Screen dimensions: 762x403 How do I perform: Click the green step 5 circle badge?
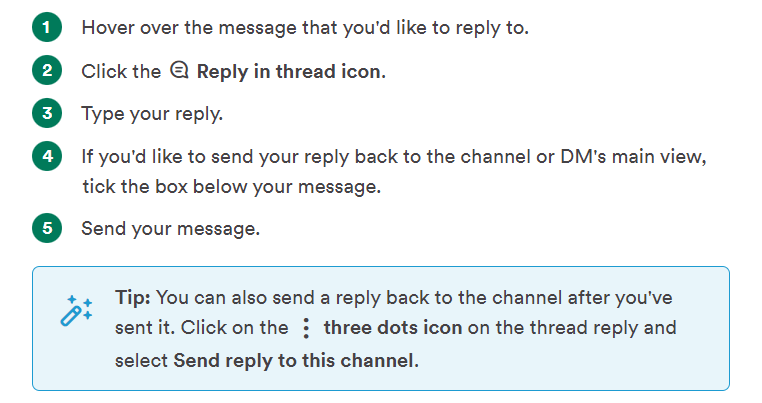pyautogui.click(x=47, y=228)
